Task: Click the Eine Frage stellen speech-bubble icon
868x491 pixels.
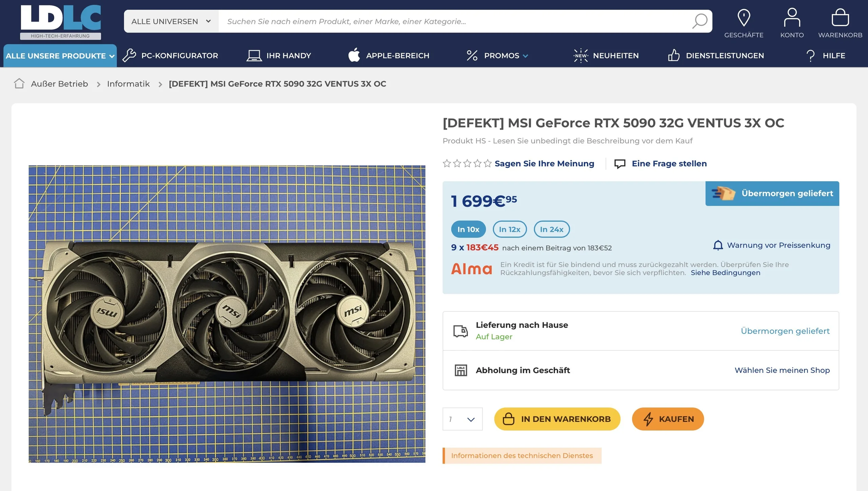Action: tap(620, 164)
